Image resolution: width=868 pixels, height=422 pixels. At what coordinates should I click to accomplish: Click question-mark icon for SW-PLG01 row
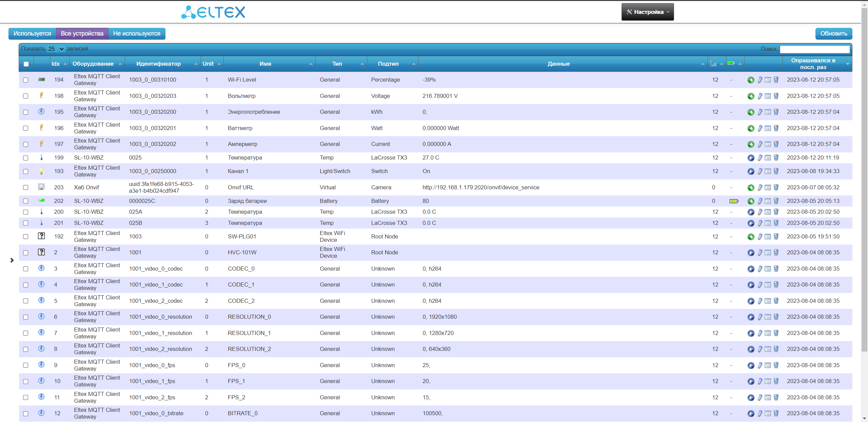41,236
